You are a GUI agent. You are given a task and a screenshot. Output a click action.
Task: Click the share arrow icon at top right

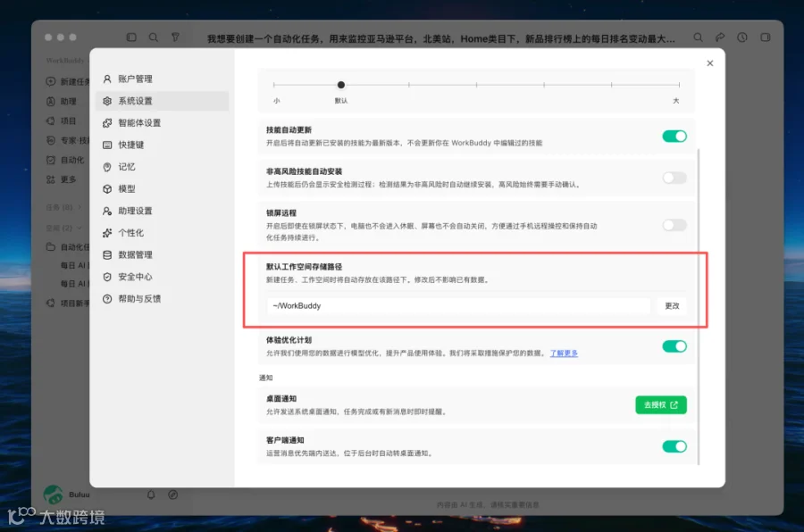click(x=720, y=37)
